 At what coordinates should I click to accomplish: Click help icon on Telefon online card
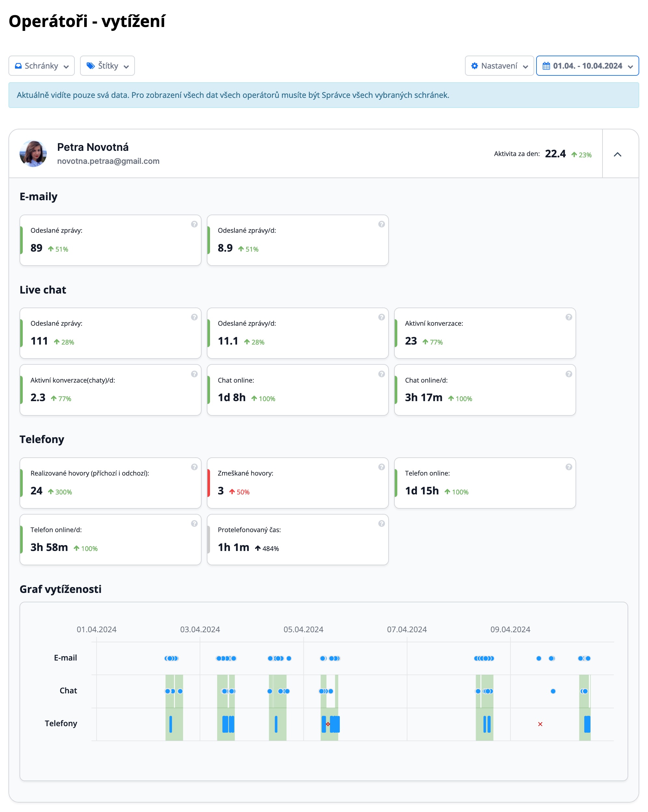569,467
